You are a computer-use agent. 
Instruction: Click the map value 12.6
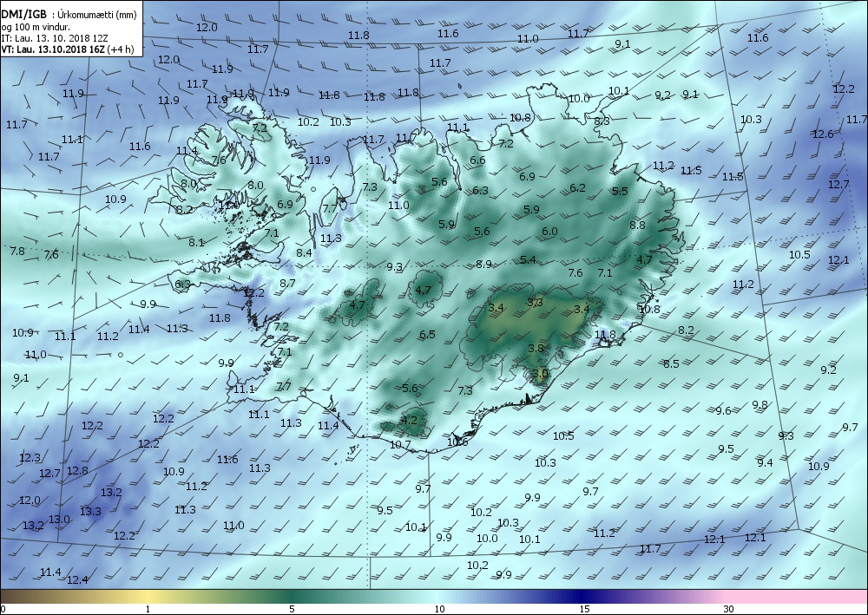823,134
